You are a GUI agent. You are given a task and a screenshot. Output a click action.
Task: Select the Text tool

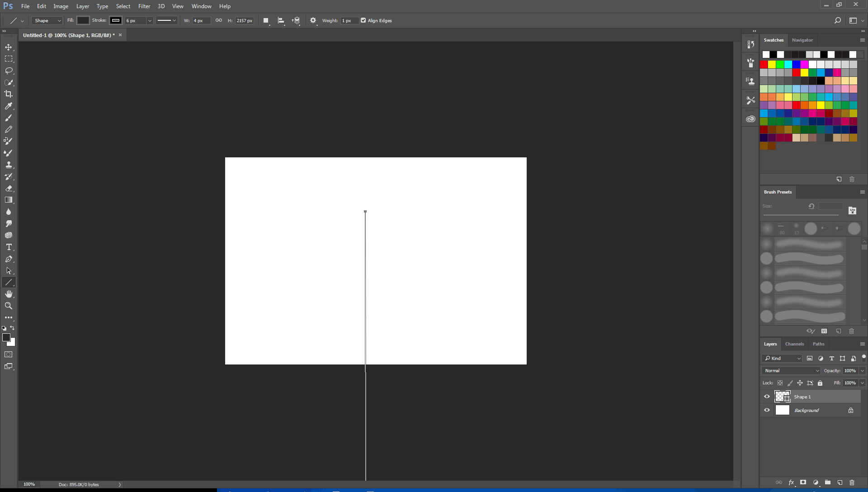pyautogui.click(x=8, y=247)
